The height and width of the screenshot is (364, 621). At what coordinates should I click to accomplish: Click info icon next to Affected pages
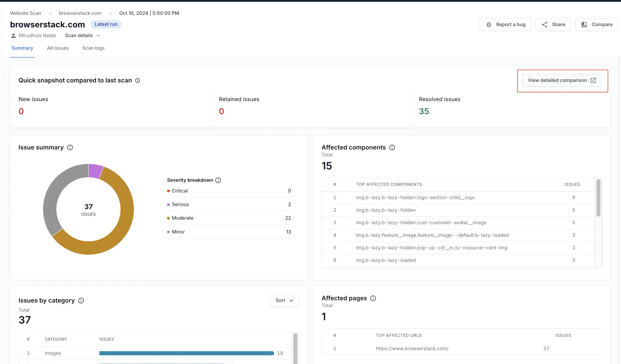(373, 298)
